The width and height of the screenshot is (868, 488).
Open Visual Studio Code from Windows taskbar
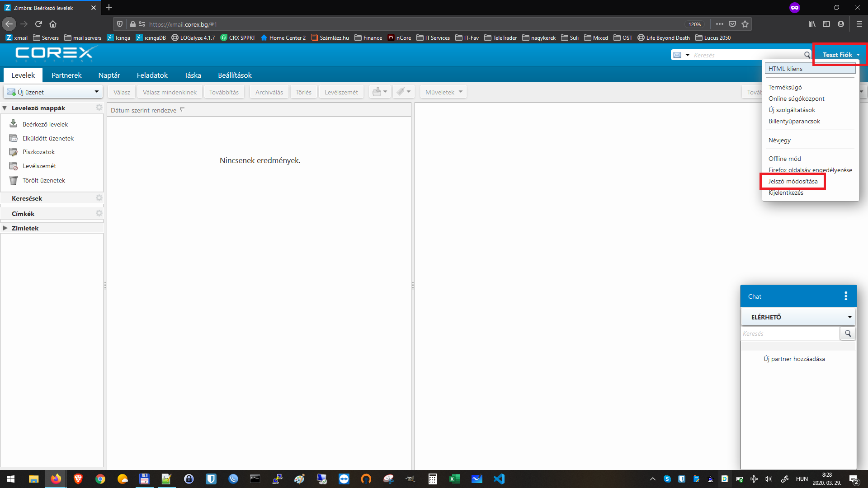tap(499, 479)
